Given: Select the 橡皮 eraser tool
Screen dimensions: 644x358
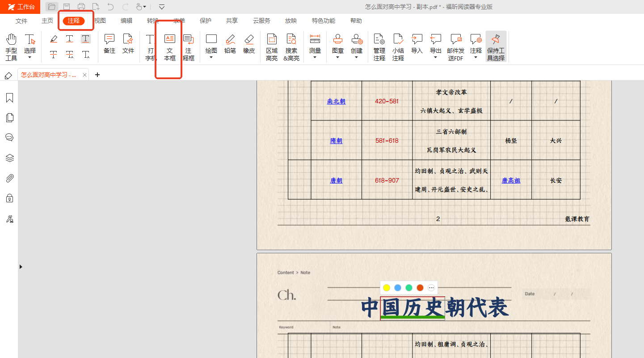Looking at the screenshot, I should 249,44.
